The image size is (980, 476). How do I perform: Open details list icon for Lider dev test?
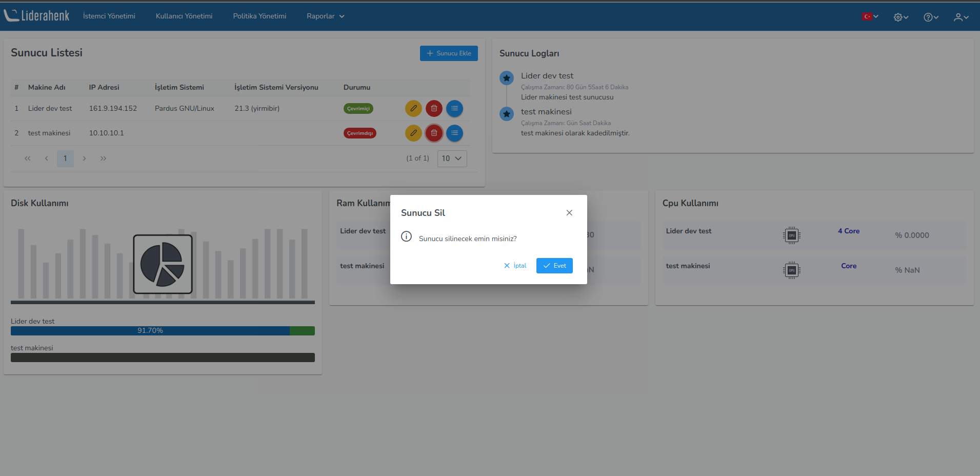pyautogui.click(x=454, y=108)
